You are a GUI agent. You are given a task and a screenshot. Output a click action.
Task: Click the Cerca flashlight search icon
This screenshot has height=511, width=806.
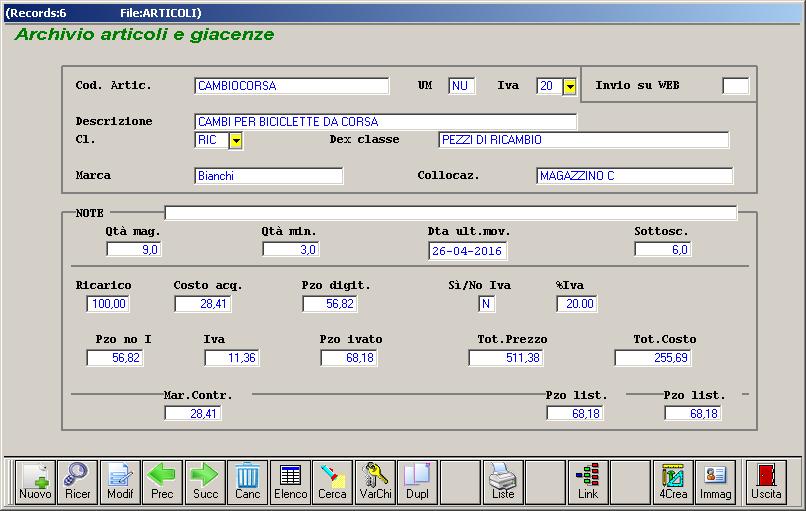pos(333,481)
